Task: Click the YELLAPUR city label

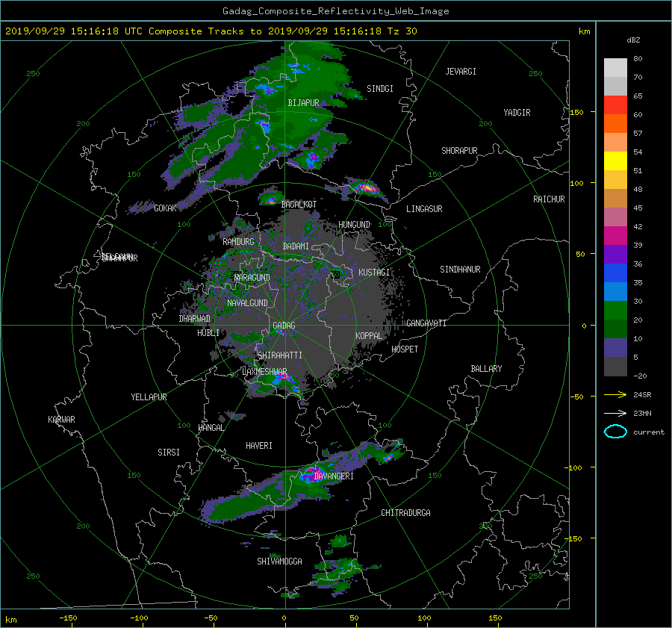Action: coord(149,397)
